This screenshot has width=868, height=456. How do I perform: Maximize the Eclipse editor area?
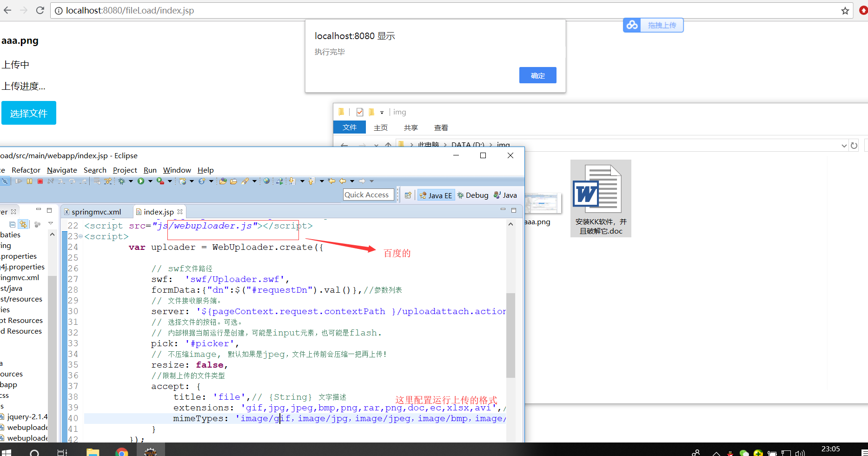coord(514,210)
